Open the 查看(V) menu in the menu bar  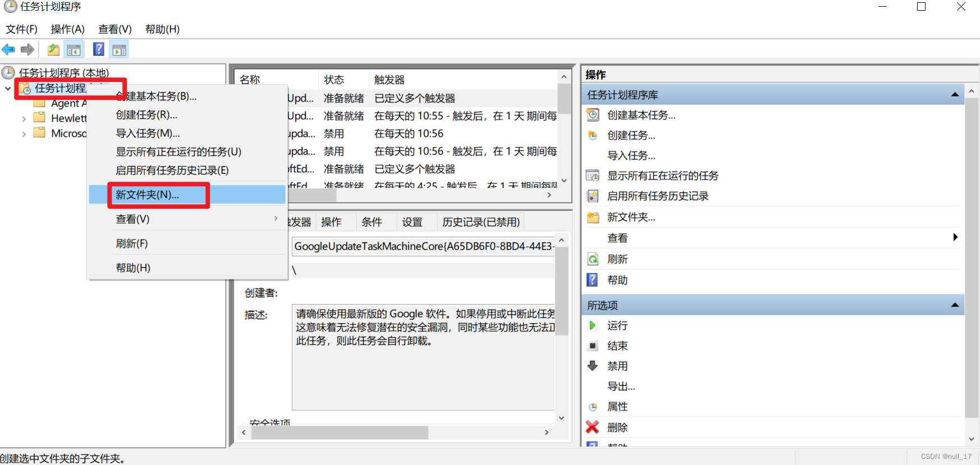click(x=115, y=29)
